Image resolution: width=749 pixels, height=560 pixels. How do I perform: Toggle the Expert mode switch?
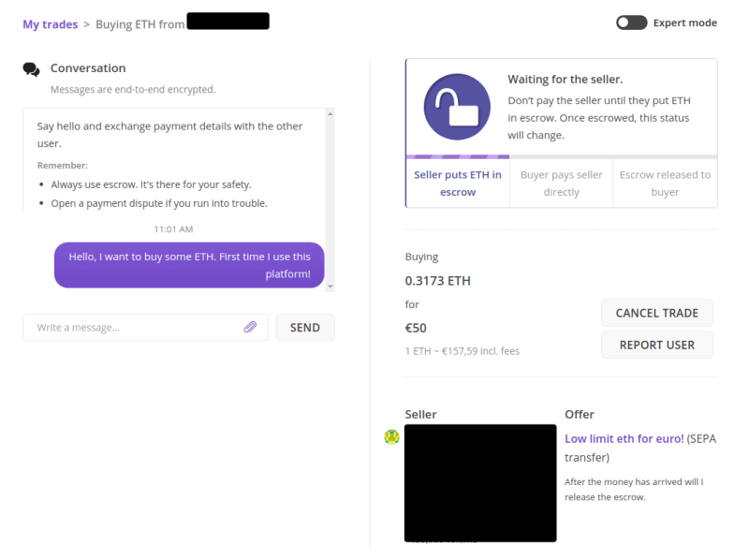[x=631, y=22]
